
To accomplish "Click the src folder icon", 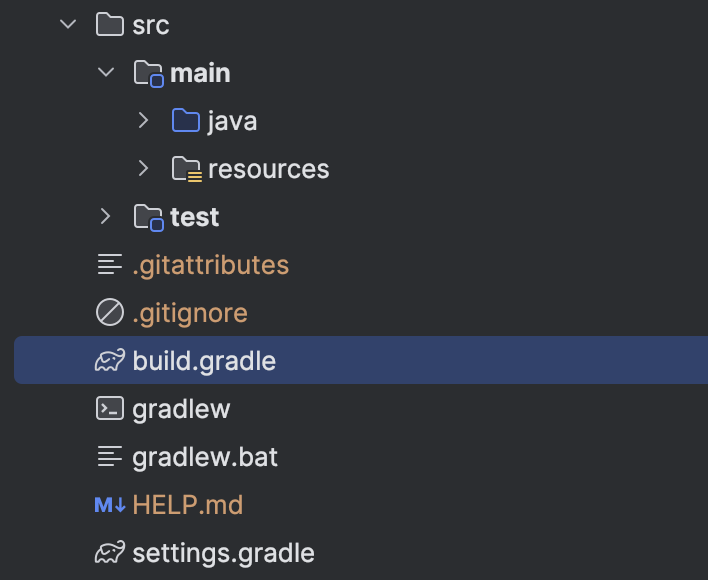I will point(110,24).
